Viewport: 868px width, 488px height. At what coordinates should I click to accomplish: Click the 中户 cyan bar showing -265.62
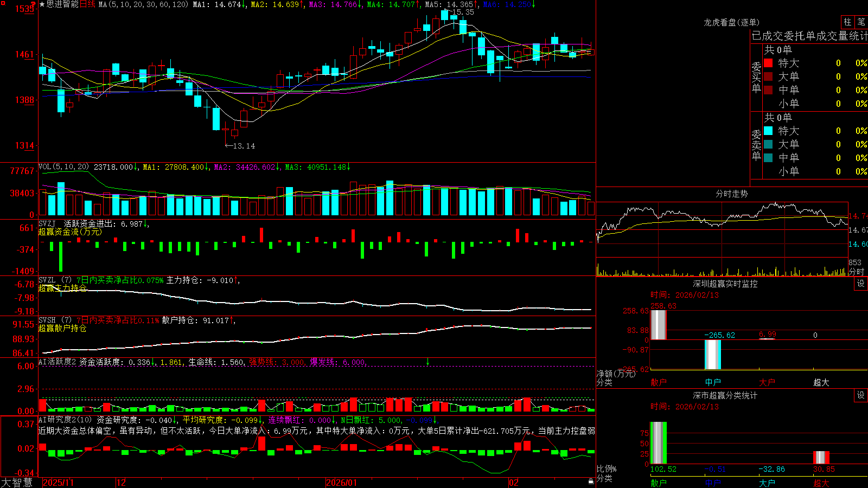[x=712, y=355]
